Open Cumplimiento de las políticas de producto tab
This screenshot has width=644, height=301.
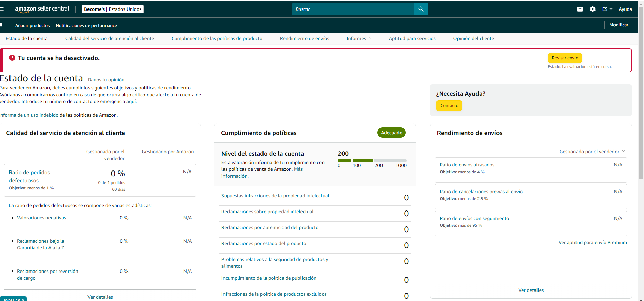tap(217, 38)
